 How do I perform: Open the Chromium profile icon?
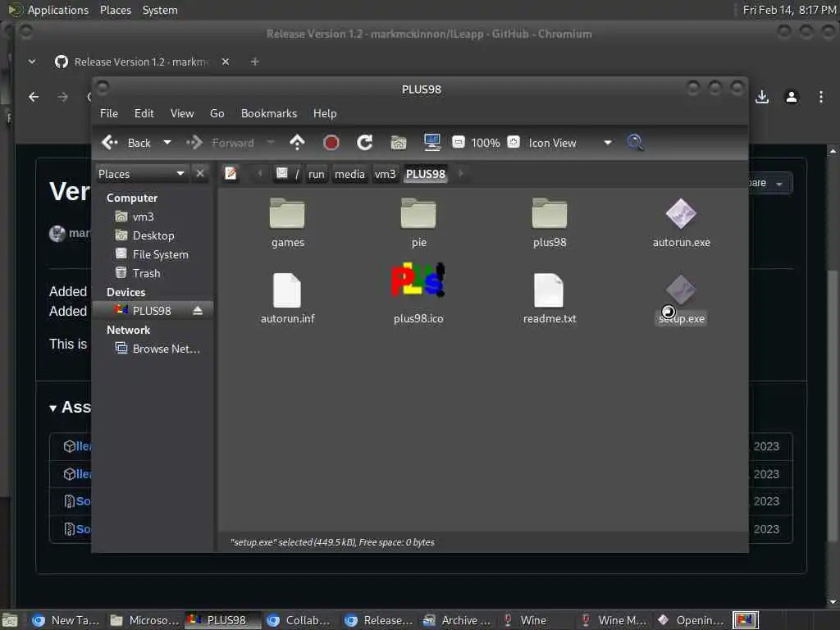792,97
